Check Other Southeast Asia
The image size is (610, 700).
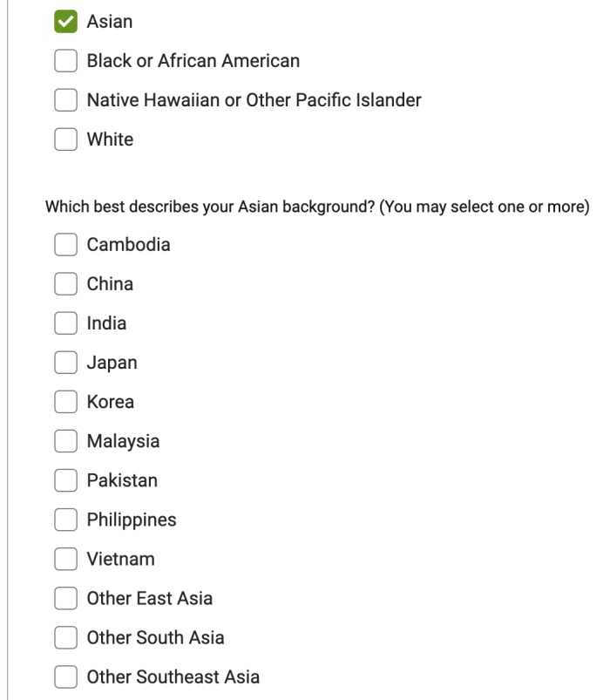pyautogui.click(x=65, y=676)
